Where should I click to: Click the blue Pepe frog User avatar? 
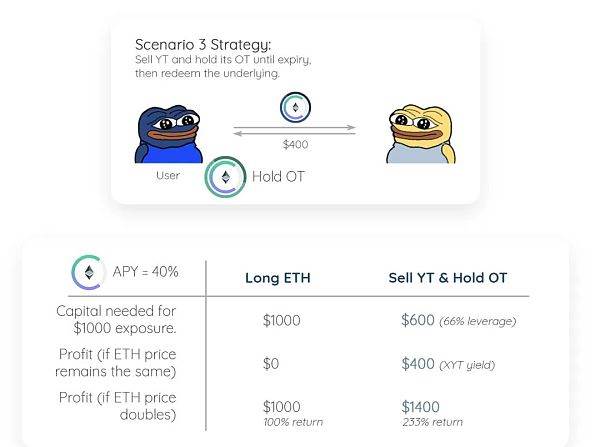pos(168,134)
